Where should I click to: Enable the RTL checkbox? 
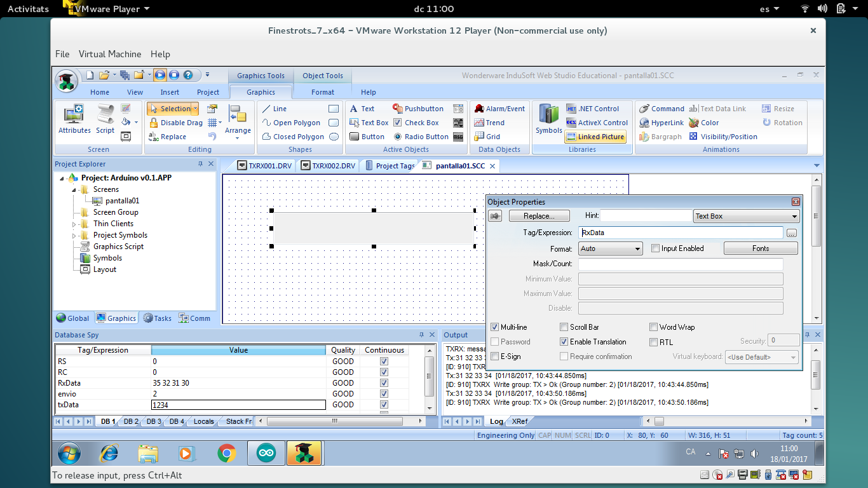pyautogui.click(x=653, y=342)
